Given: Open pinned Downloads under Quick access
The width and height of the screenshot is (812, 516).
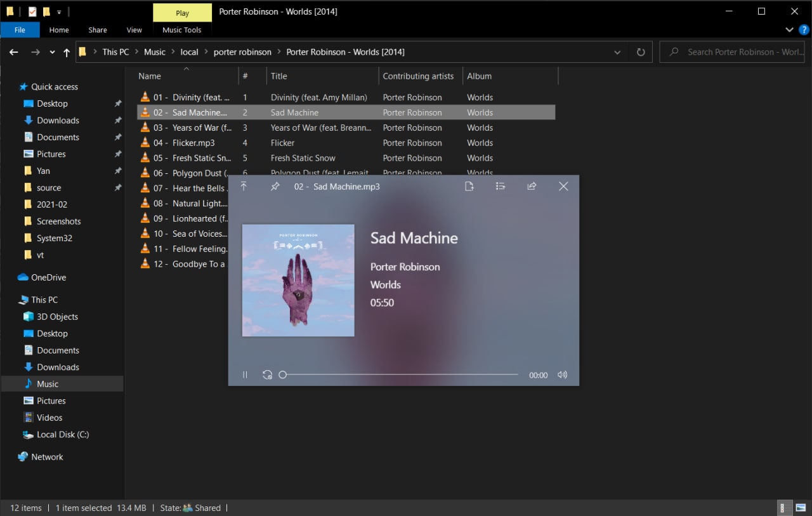Looking at the screenshot, I should click(58, 121).
